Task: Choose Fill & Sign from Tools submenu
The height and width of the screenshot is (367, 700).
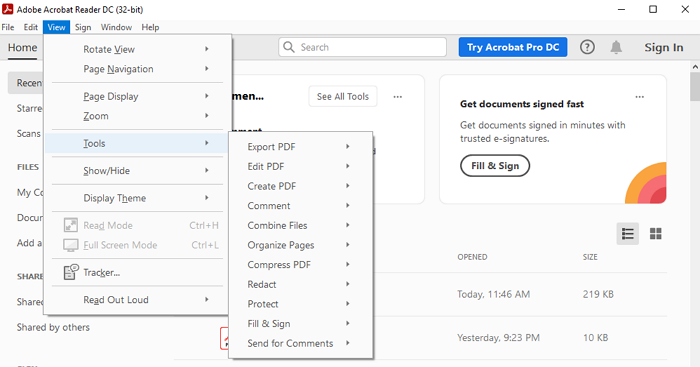Action: (301, 323)
